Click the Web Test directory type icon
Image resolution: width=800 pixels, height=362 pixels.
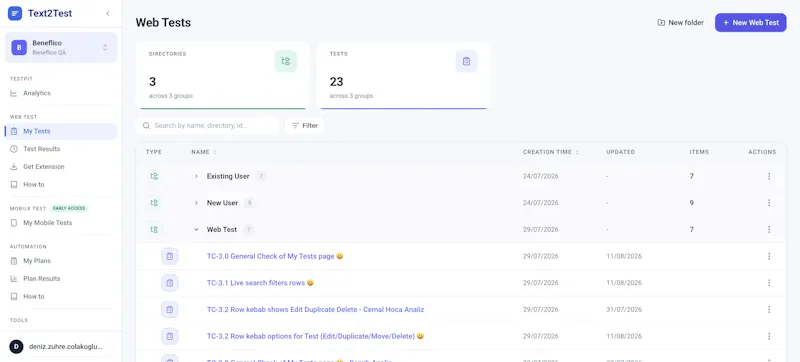154,229
